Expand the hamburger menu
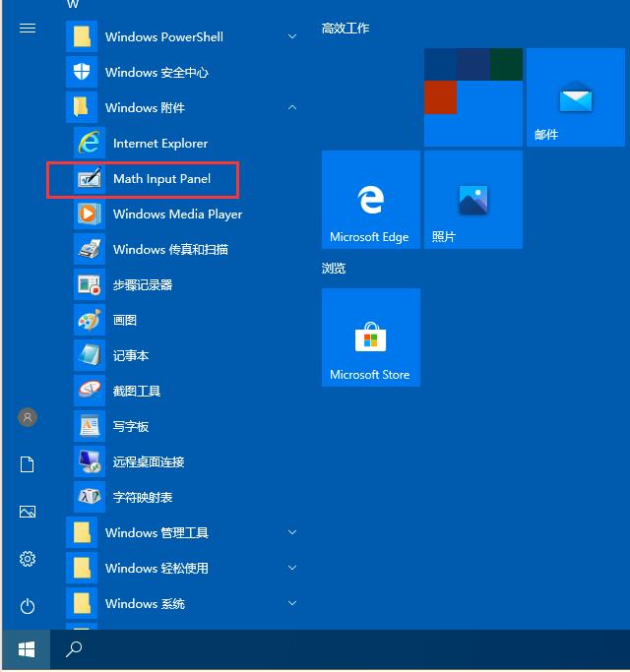Screen dimensions: 630x672 point(28,29)
